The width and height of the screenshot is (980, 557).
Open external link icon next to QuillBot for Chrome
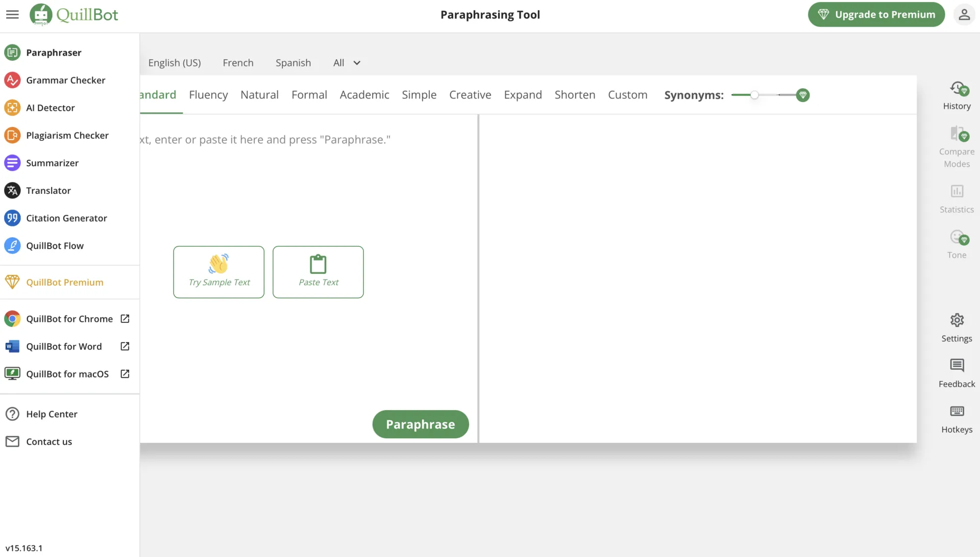pyautogui.click(x=125, y=319)
